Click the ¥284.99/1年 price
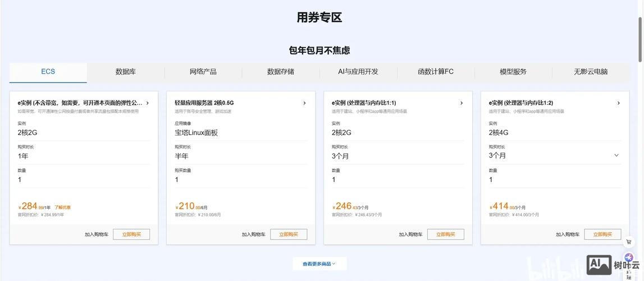The width and height of the screenshot is (644, 281). pyautogui.click(x=35, y=206)
